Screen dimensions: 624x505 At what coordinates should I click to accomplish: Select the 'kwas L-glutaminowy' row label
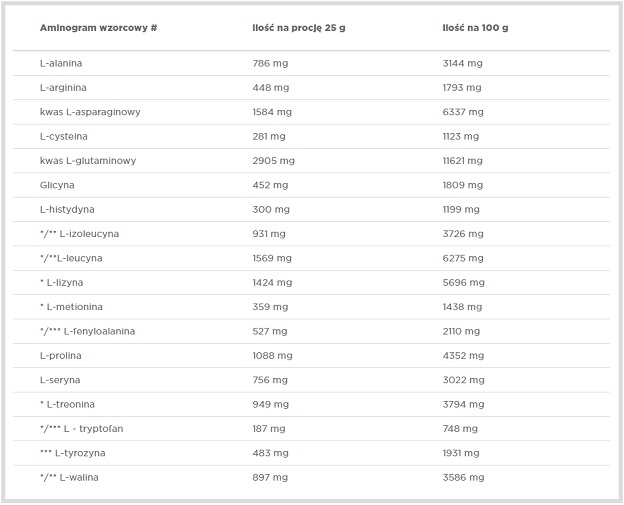click(x=88, y=161)
